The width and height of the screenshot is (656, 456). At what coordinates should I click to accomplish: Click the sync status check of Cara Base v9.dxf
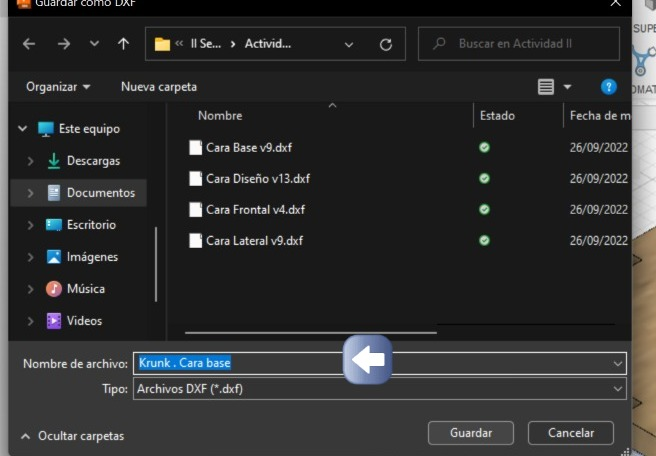coord(484,147)
